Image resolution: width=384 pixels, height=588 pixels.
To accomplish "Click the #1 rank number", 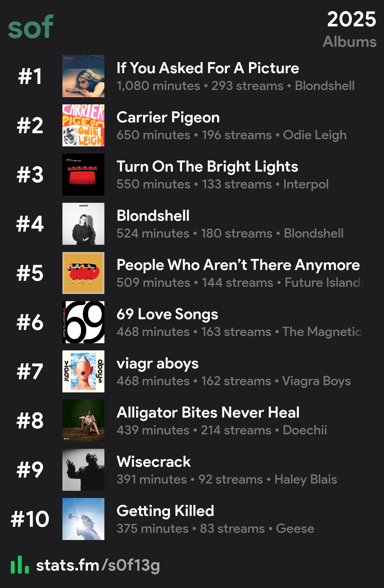I will 30,76.
